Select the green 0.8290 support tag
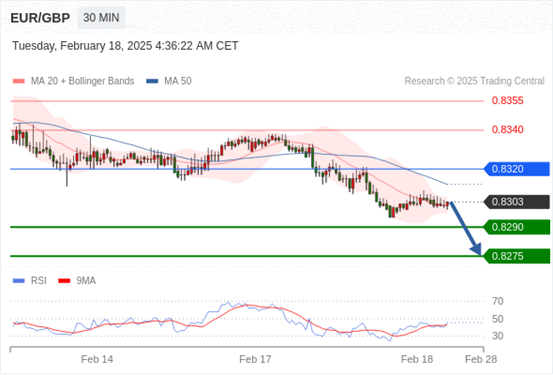553x375 pixels. click(517, 227)
